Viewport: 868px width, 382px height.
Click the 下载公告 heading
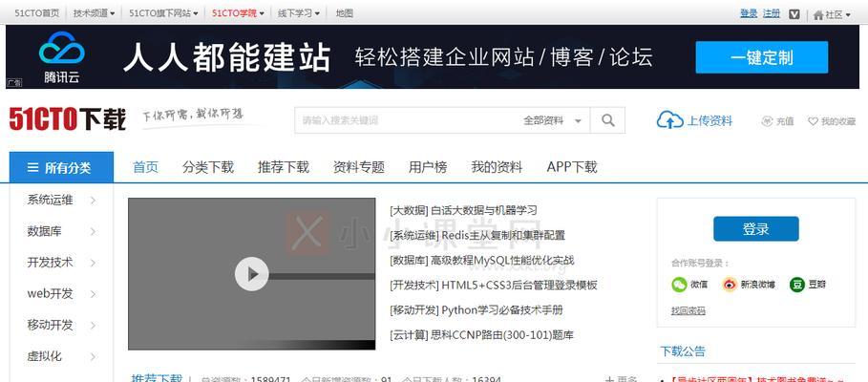[x=683, y=351]
